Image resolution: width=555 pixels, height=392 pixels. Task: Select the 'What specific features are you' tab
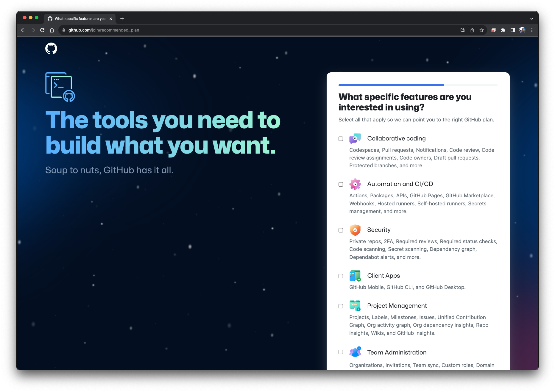[x=80, y=19]
